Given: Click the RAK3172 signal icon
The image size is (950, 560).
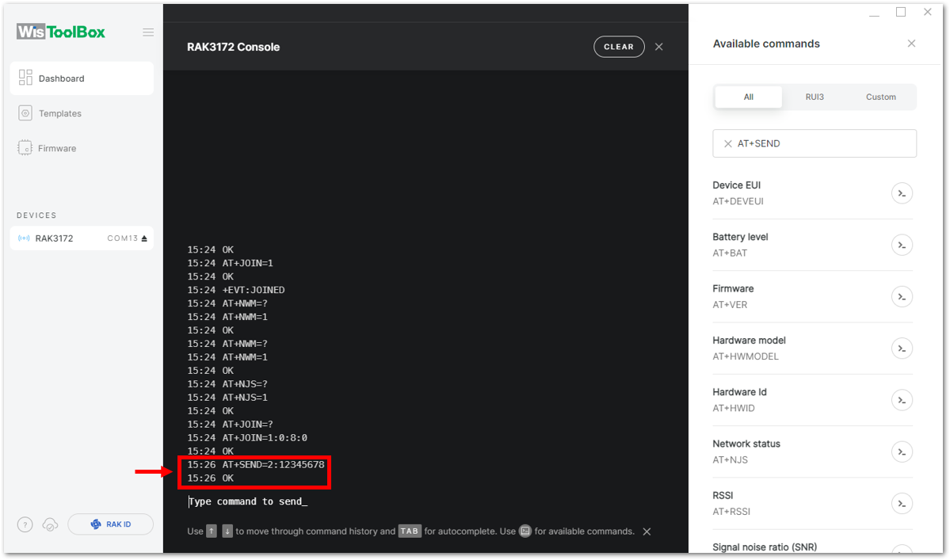Looking at the screenshot, I should click(25, 238).
